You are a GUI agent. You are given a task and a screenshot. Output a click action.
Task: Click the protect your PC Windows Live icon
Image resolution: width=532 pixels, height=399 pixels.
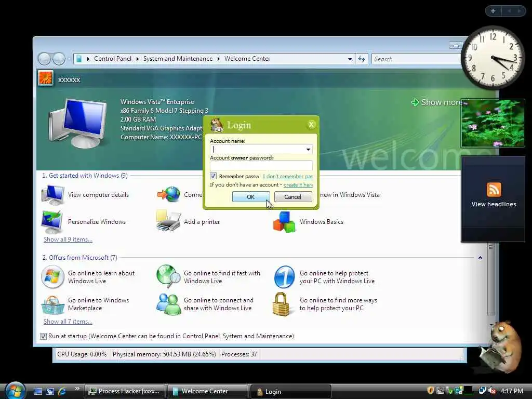point(284,277)
